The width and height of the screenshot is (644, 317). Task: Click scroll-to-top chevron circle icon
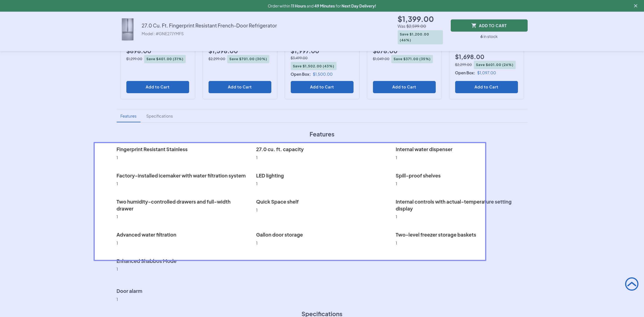point(632,284)
